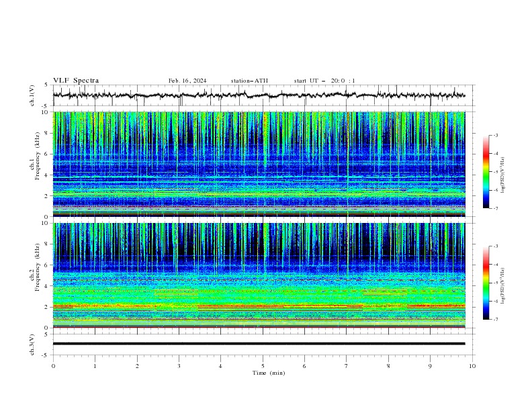Click the "station=ATH" header label

[249, 81]
